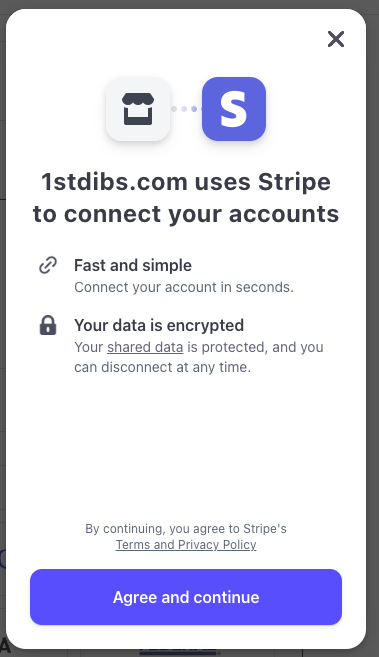Click the chain link icon beside Fast and simple
Screen dimensions: 379x657
pos(48,265)
